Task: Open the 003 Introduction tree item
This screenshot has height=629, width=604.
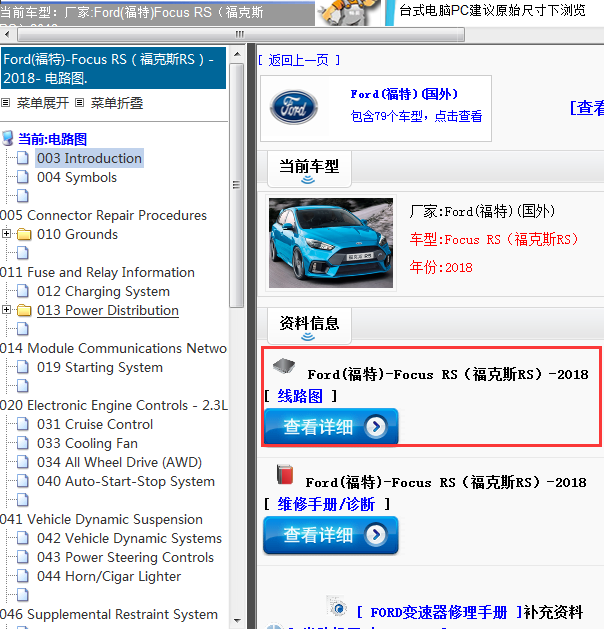Action: (89, 158)
